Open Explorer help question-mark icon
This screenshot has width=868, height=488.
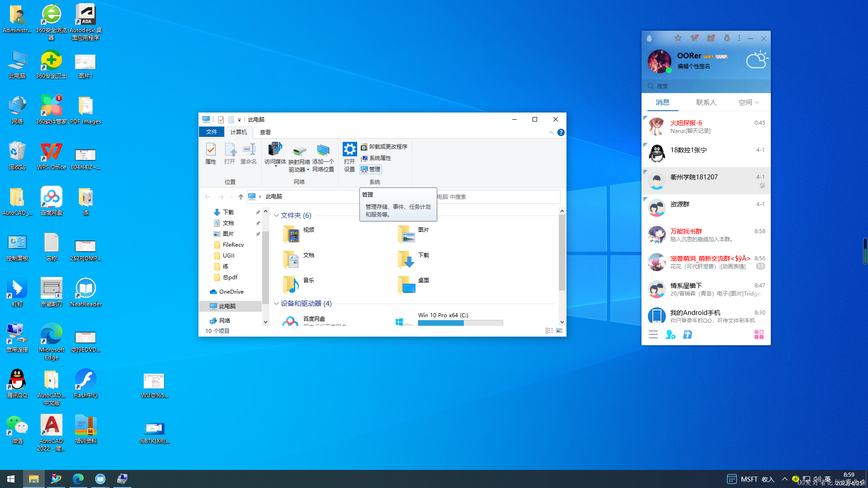click(x=561, y=132)
